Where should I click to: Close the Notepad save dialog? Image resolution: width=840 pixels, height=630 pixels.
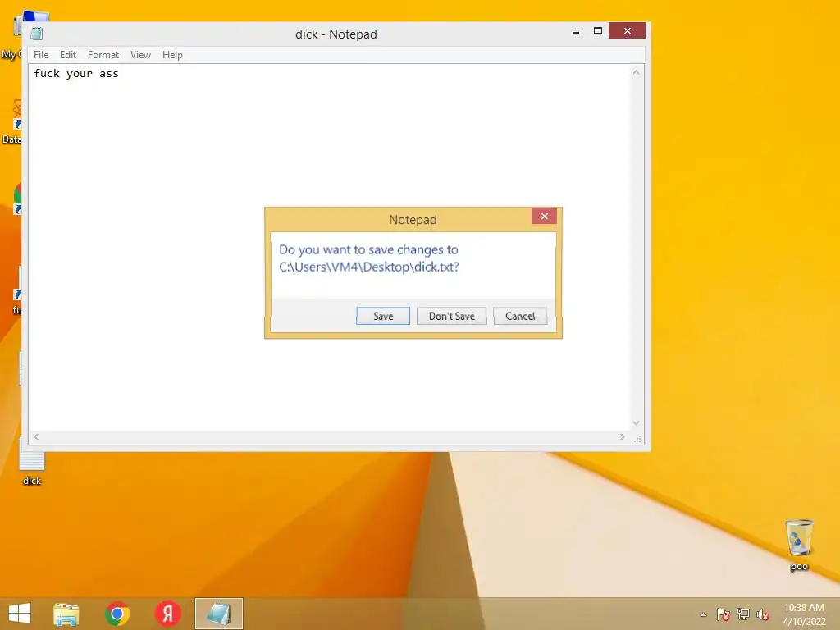545,217
